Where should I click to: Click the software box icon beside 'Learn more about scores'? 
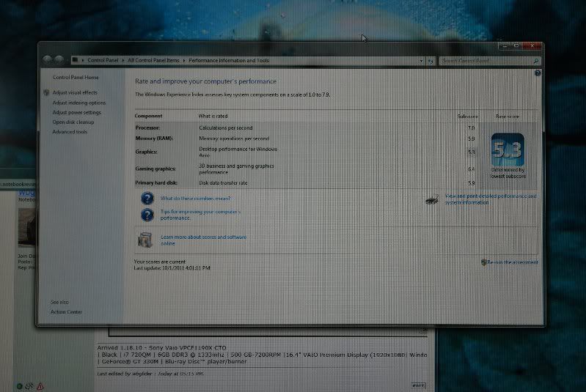click(145, 240)
